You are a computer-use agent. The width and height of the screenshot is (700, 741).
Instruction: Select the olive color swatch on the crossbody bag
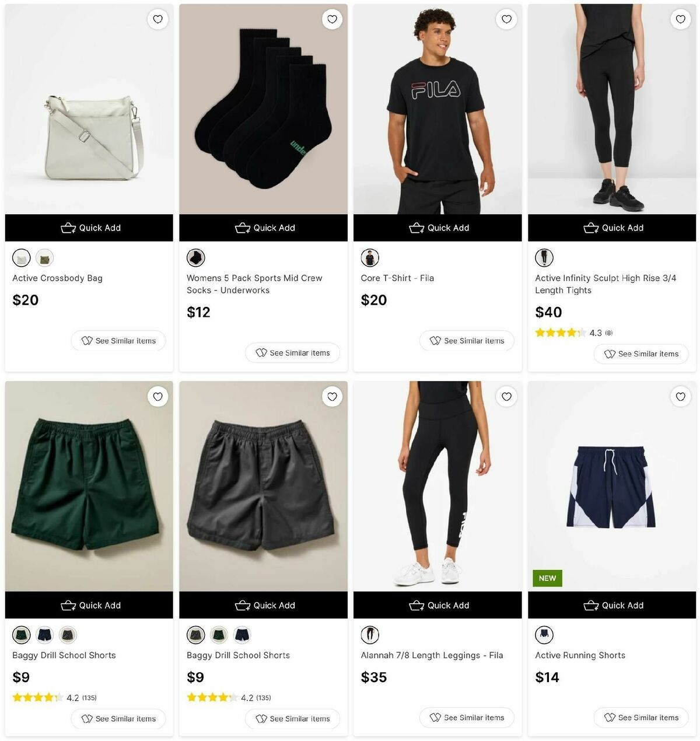[44, 257]
